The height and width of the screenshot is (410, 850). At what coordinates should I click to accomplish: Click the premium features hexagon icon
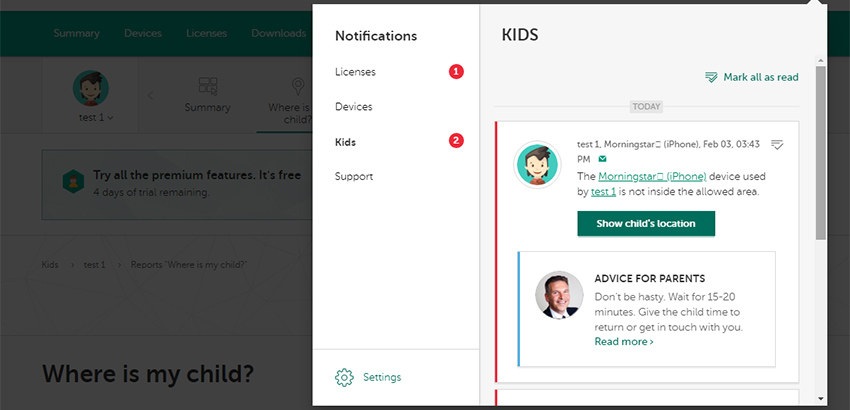click(73, 182)
